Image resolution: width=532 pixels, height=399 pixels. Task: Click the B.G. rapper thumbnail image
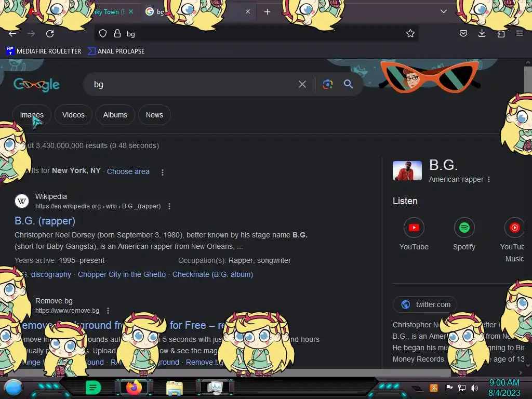pyautogui.click(x=407, y=170)
